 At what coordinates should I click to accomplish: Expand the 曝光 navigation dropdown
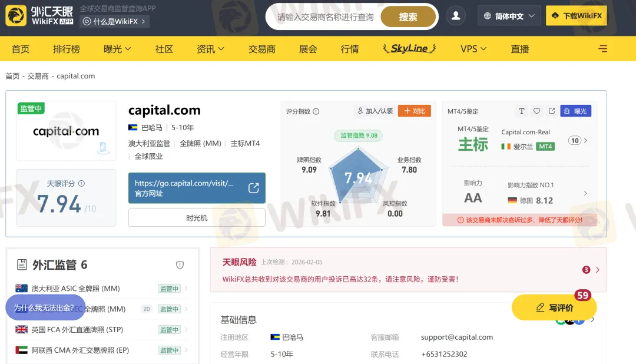pyautogui.click(x=117, y=49)
